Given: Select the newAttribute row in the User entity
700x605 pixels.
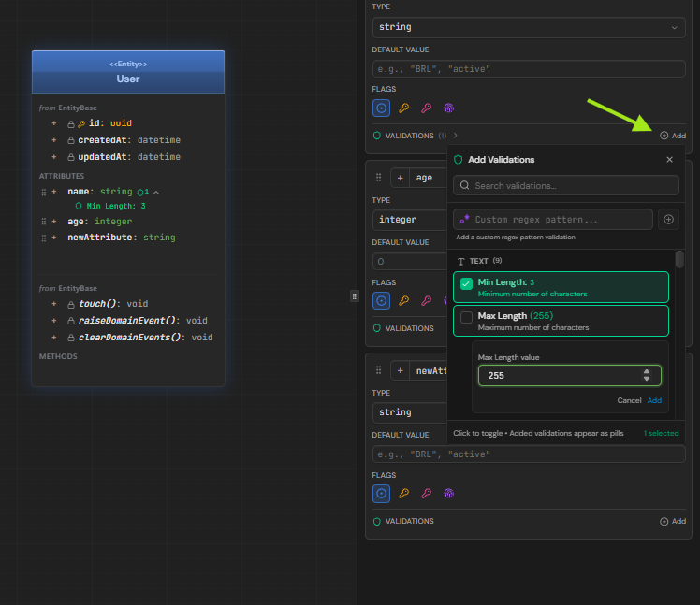Looking at the screenshot, I should [x=122, y=238].
